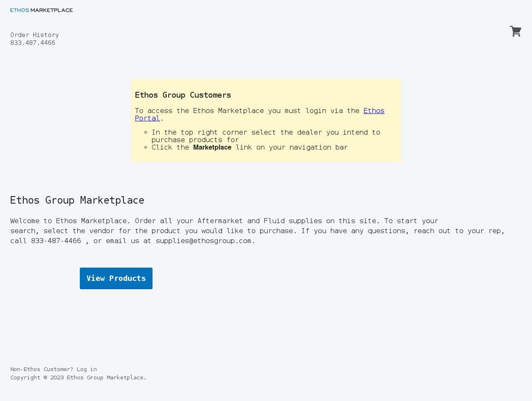Click the Copyright 2023 Ethos Group Marketplace text
The image size is (532, 401).
[78, 378]
